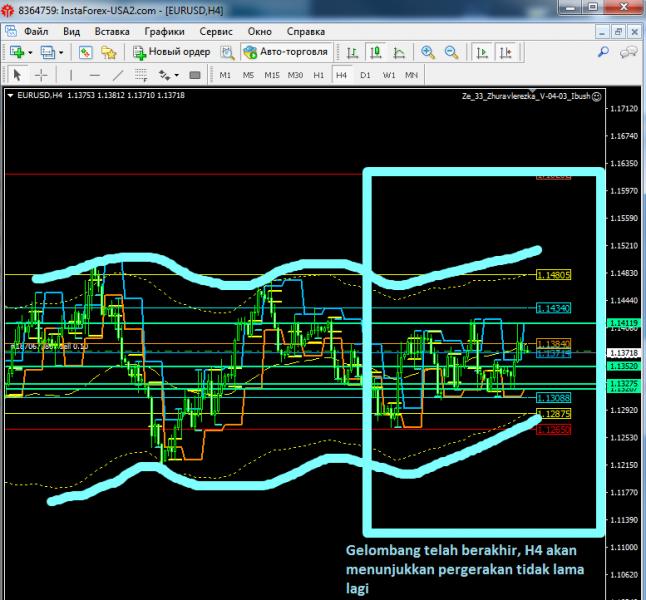Restore the inner chart window
Viewport: 646px width, 600px height.
coord(618,32)
